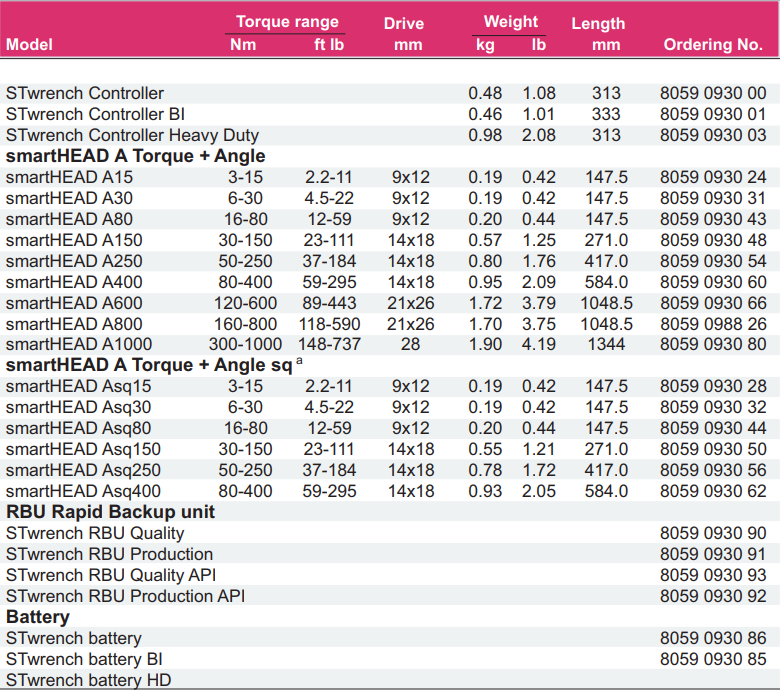Click ordering number 8059 0930 80

[713, 344]
